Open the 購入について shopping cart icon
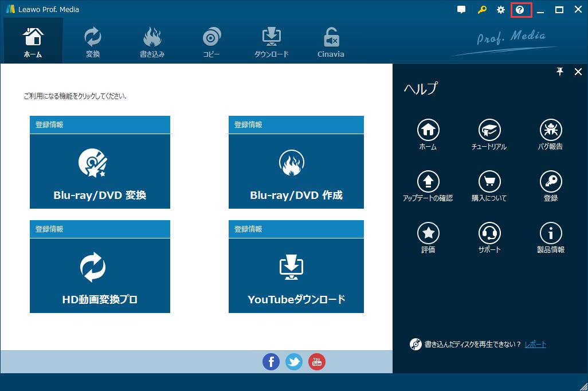588x391 pixels. click(x=489, y=182)
